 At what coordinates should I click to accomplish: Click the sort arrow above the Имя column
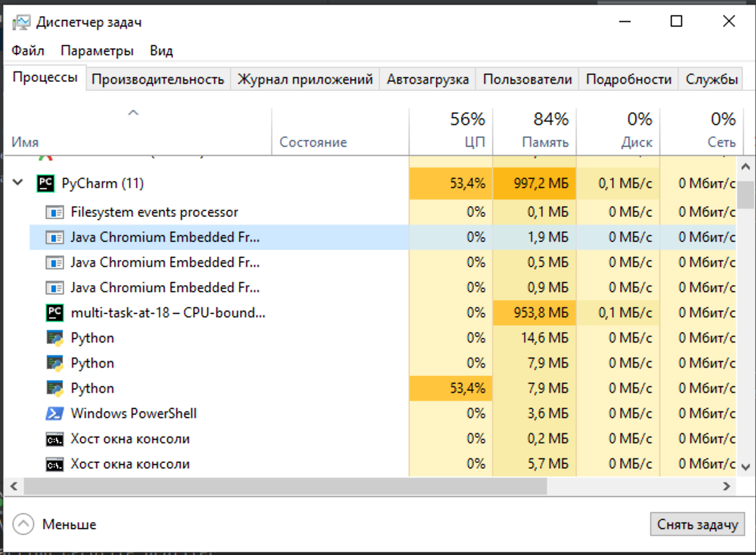133,113
